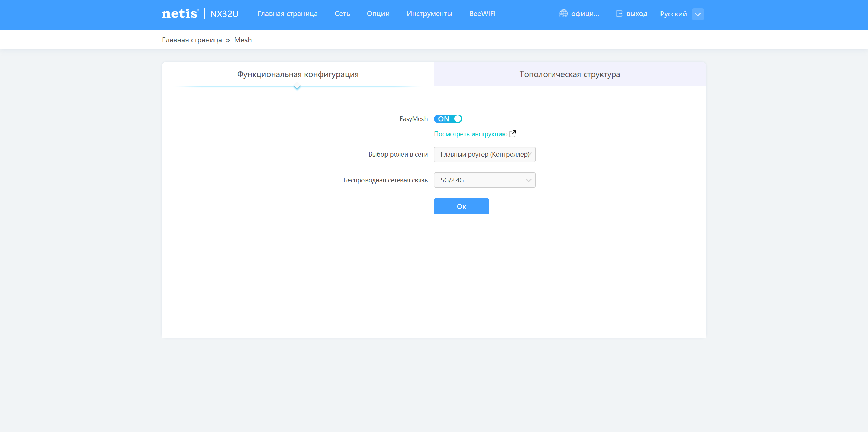This screenshot has width=868, height=432.
Task: Switch to Топологическая структура tab
Action: coord(570,74)
